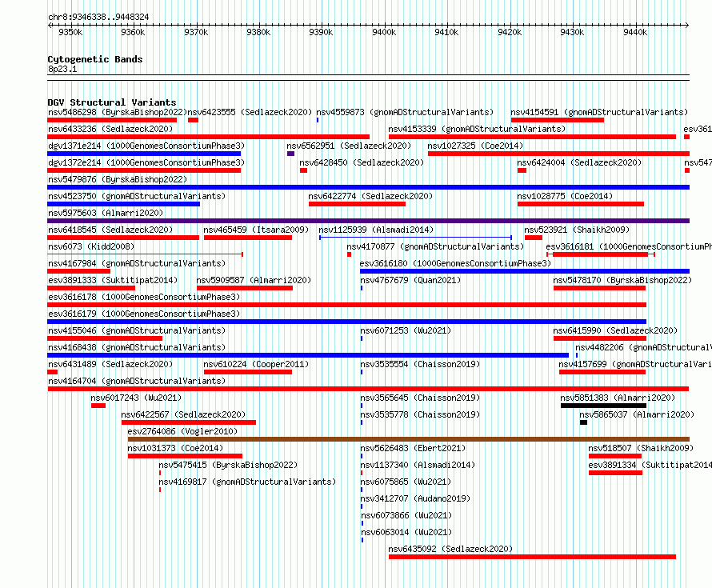Open nsv6422567 (Sedlazeck2020) label
712x588 pixels.
point(183,414)
